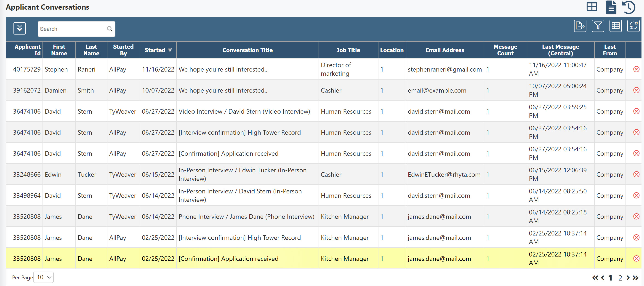The image size is (644, 286).
Task: Expand all rows with double-chevron button
Action: (20, 28)
